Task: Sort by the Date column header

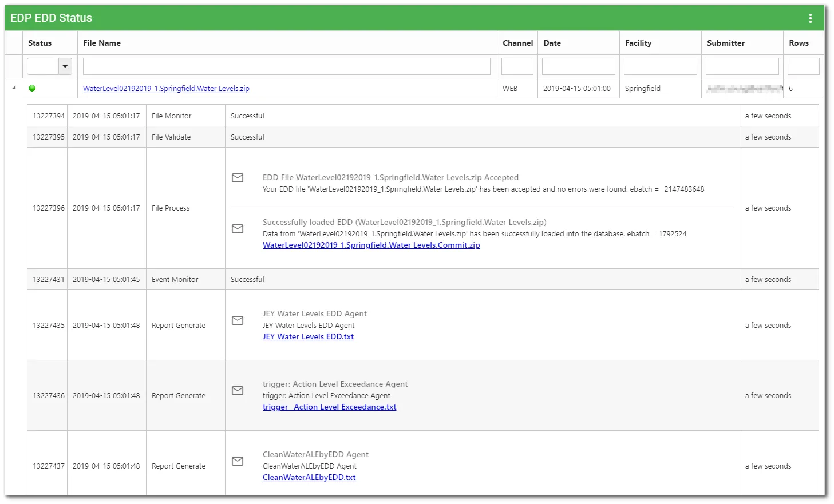Action: [x=552, y=43]
